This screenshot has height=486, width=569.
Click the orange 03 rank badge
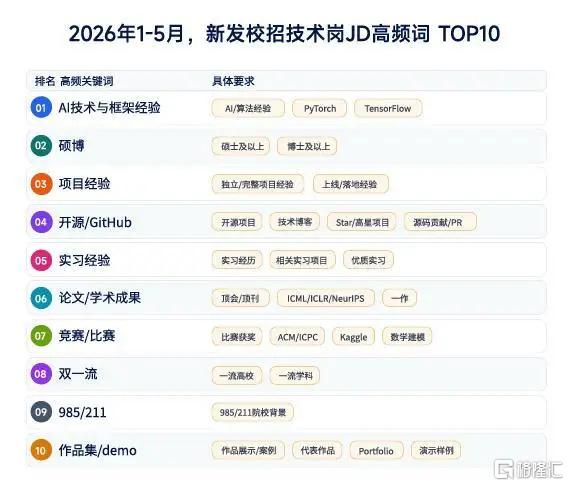coord(41,184)
